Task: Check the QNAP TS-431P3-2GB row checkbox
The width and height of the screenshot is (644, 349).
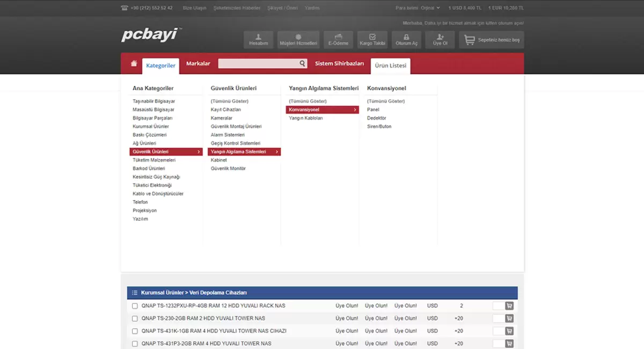Action: [x=135, y=344]
